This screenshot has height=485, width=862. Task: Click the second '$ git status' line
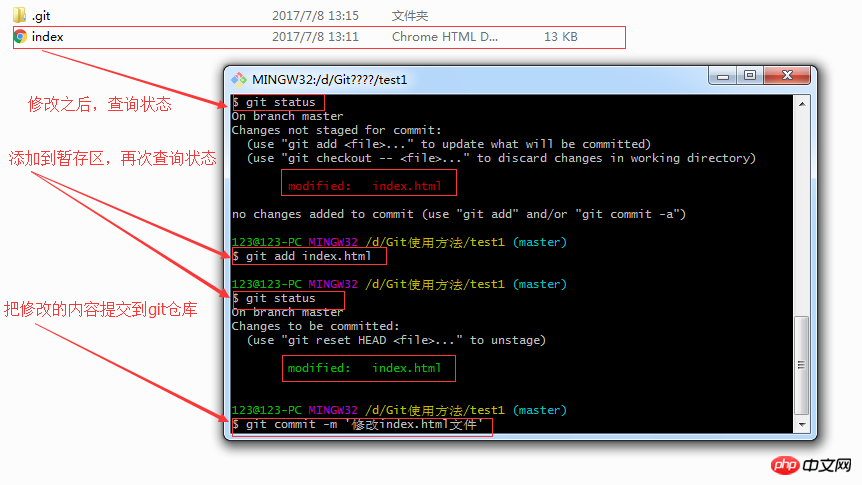click(x=274, y=298)
